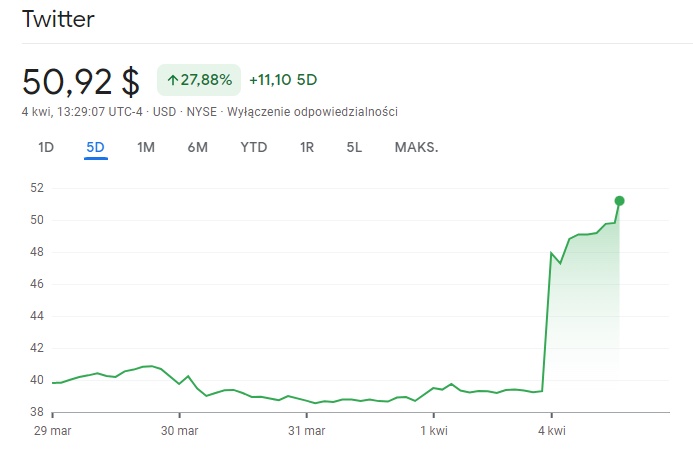Show the 6M chart period
The image size is (693, 450).
point(197,148)
